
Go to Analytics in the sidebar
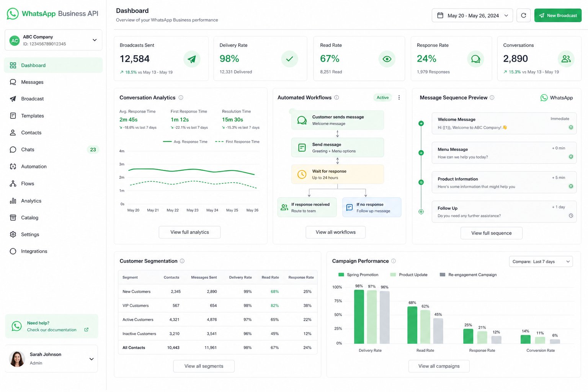[53, 201]
